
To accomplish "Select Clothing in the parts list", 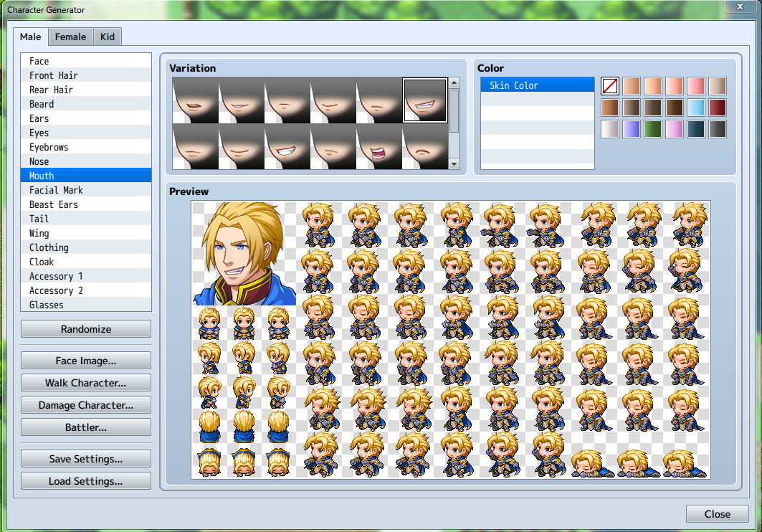I will coord(86,247).
